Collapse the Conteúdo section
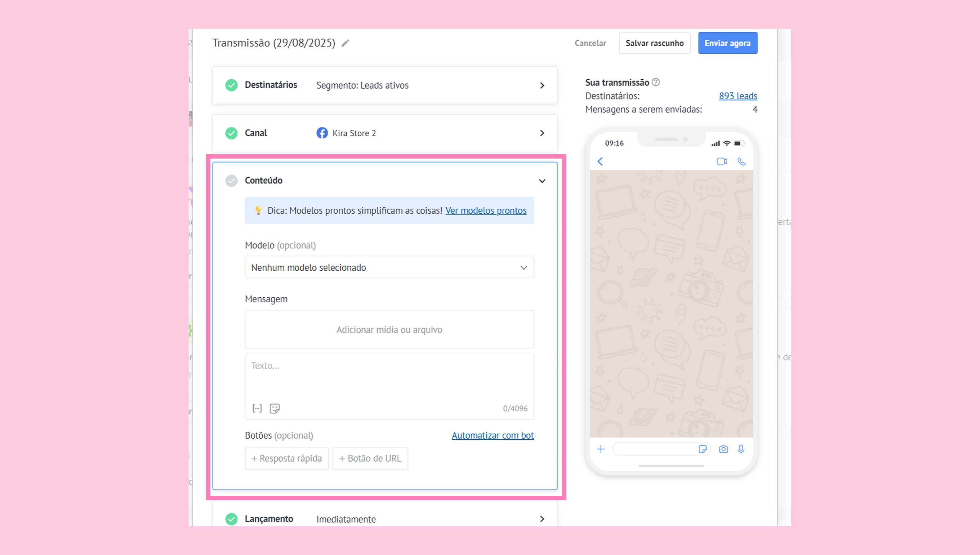 (542, 181)
